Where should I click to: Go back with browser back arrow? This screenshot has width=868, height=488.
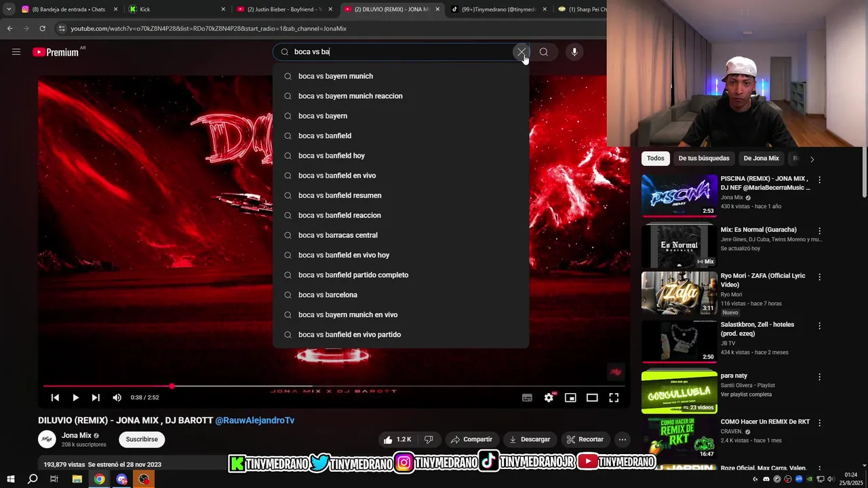[x=9, y=28]
